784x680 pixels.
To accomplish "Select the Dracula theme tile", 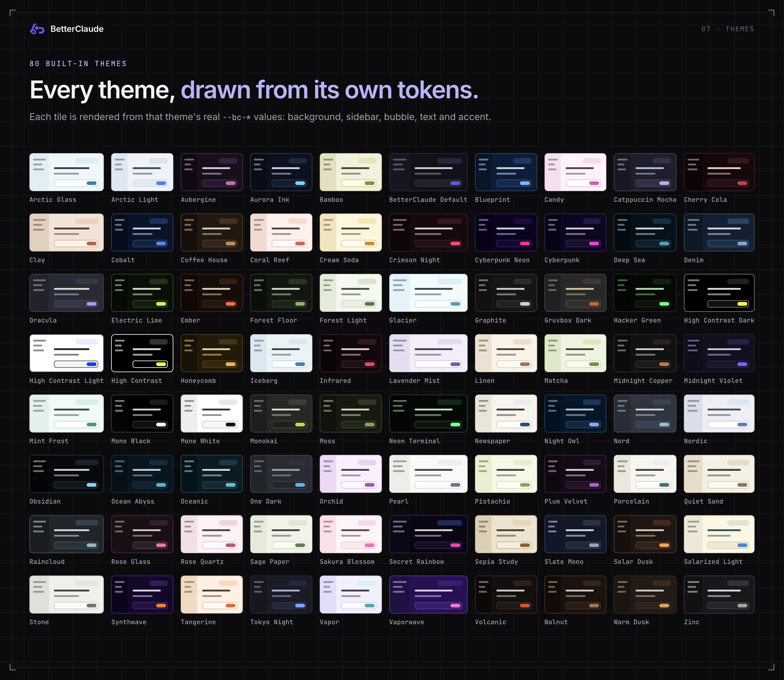I will pyautogui.click(x=66, y=293).
